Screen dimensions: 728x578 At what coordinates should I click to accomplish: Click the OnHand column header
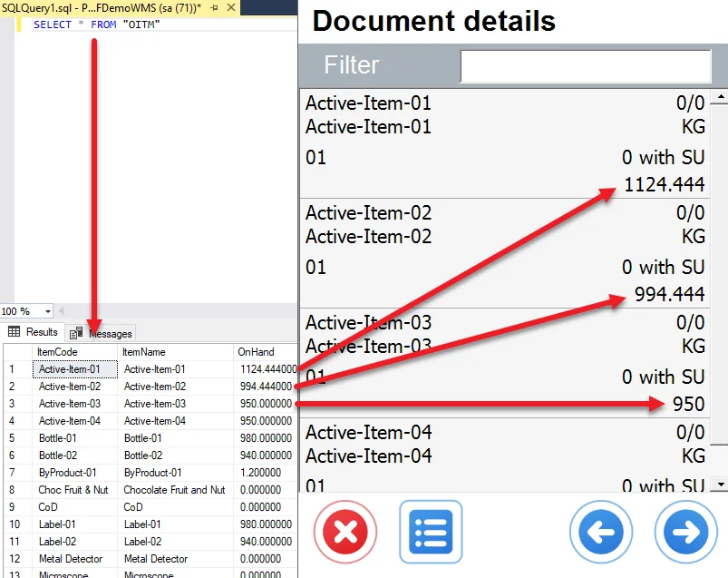coord(263,351)
